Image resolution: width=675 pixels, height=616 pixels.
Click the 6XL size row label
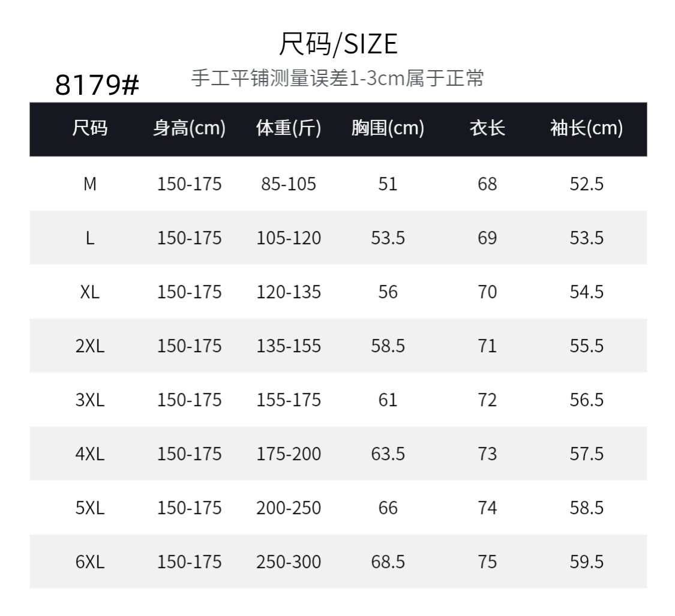(90, 562)
